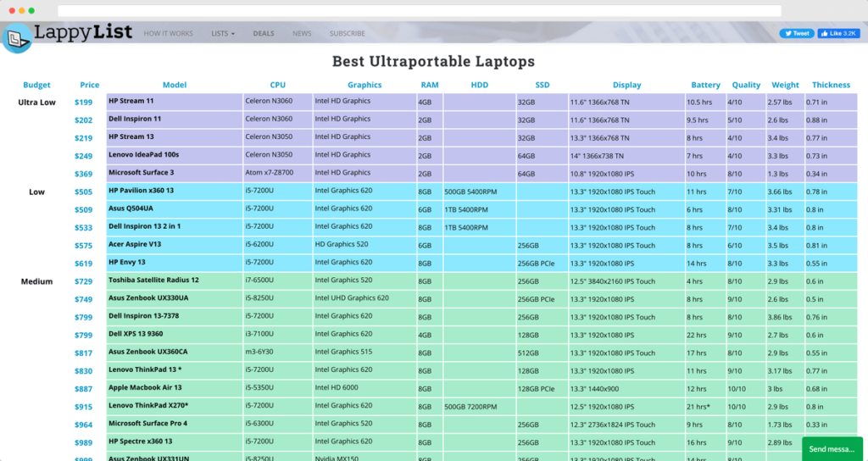The height and width of the screenshot is (461, 868).
Task: Click the LappyList site title
Action: [83, 32]
